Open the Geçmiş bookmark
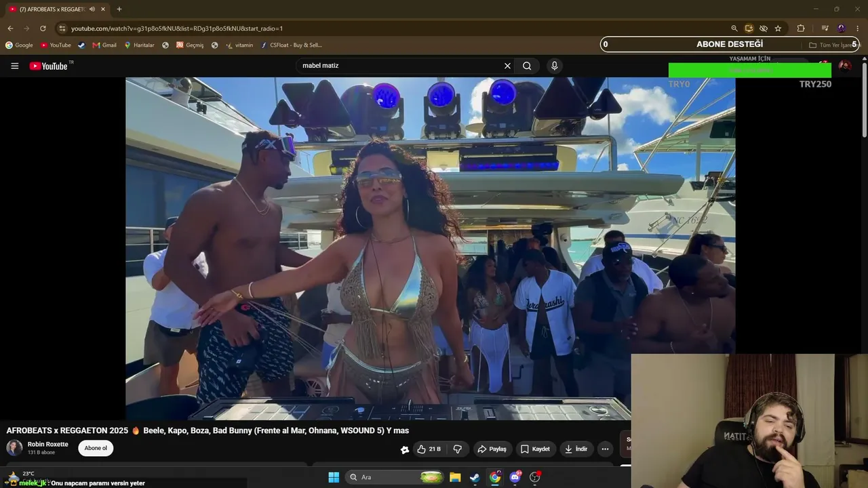Image resolution: width=868 pixels, height=488 pixels. (190, 45)
